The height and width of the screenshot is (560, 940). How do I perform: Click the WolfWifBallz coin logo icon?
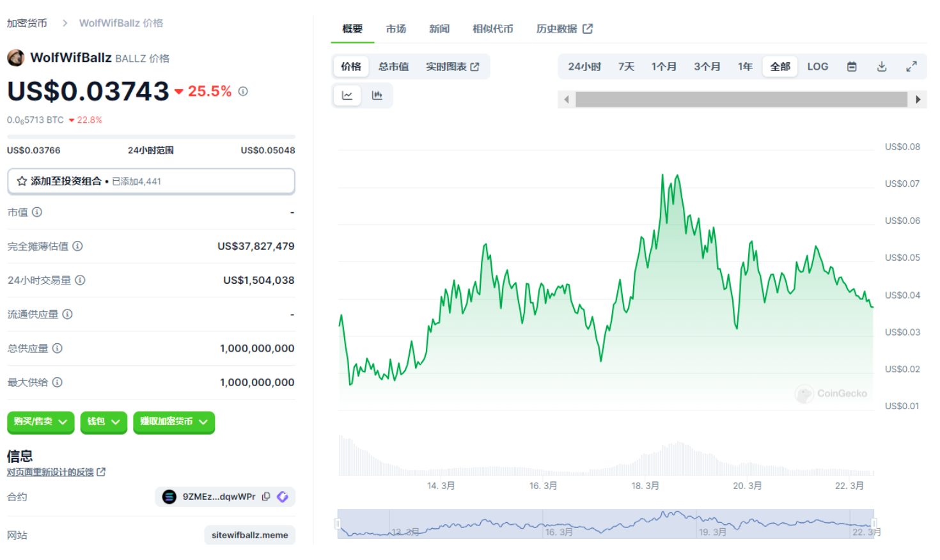point(16,58)
